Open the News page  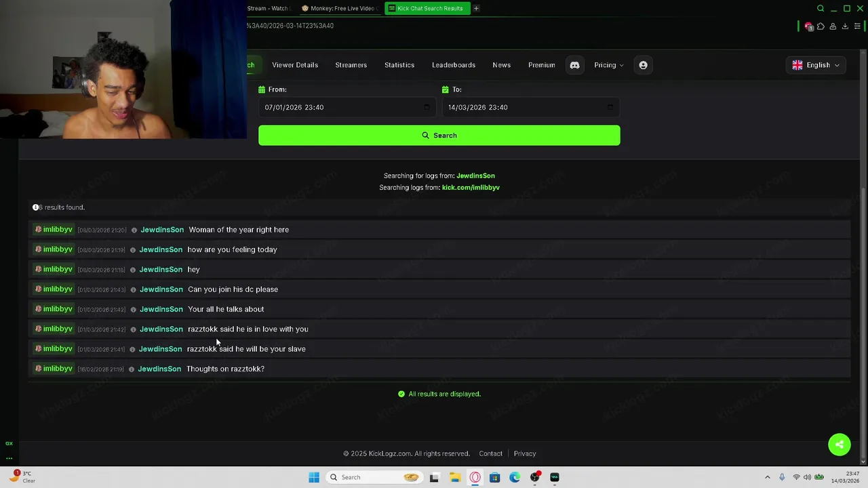502,65
